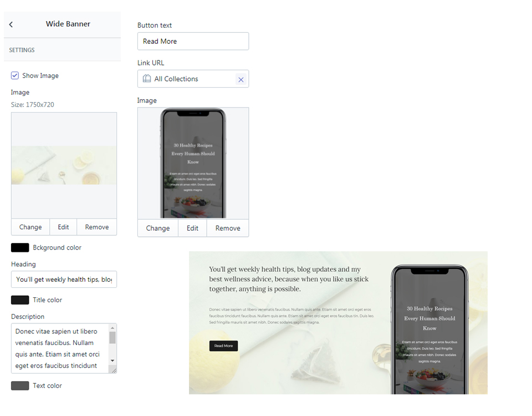
Task: Click Change under the banner image
Action: (x=30, y=227)
